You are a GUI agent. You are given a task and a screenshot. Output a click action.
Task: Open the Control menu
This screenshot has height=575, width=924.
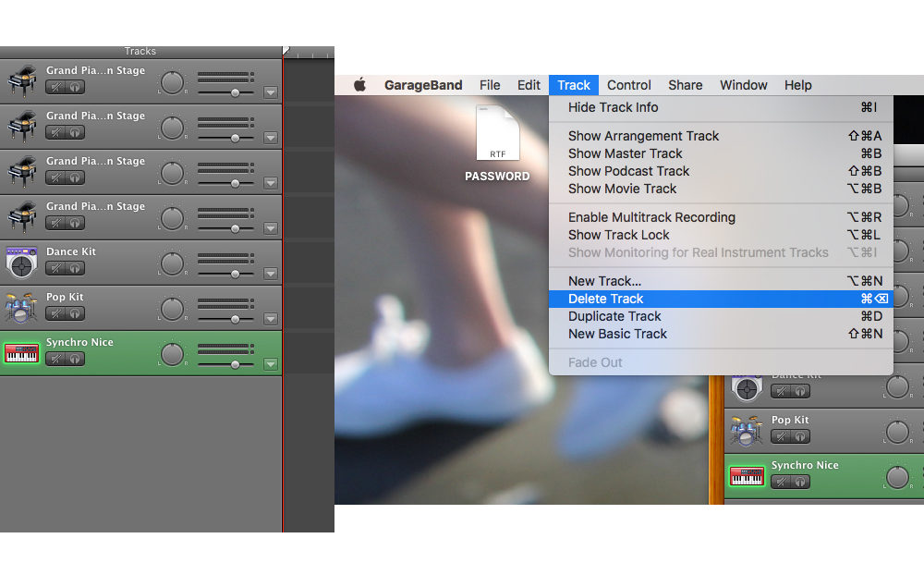(x=628, y=85)
